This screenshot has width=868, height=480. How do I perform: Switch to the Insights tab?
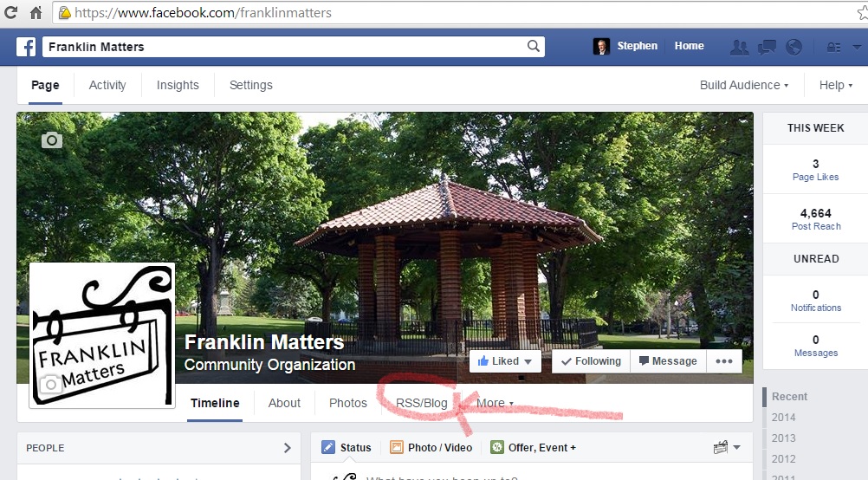click(x=178, y=85)
